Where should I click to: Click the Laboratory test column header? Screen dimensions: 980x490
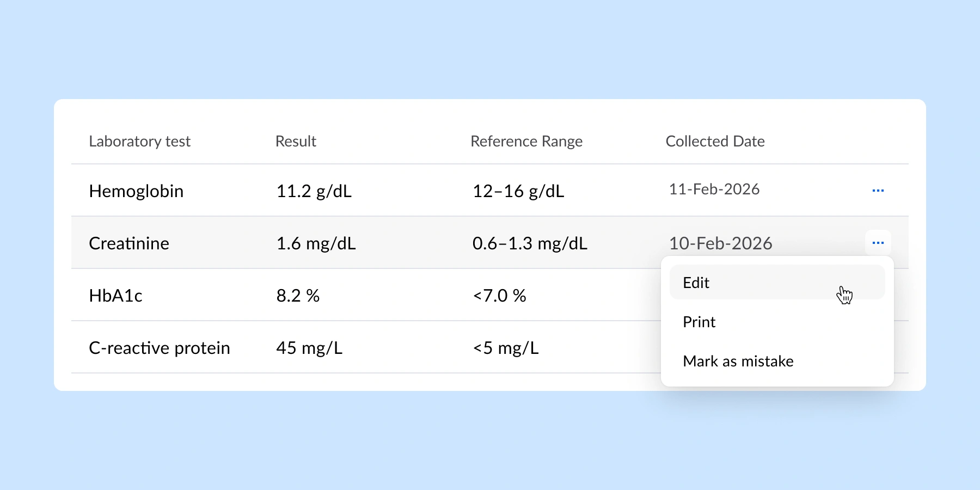click(x=139, y=142)
